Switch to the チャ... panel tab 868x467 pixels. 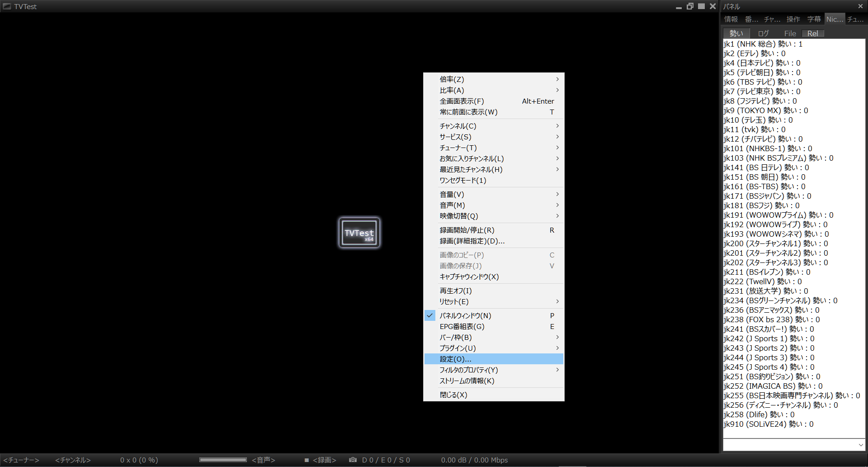[772, 19]
